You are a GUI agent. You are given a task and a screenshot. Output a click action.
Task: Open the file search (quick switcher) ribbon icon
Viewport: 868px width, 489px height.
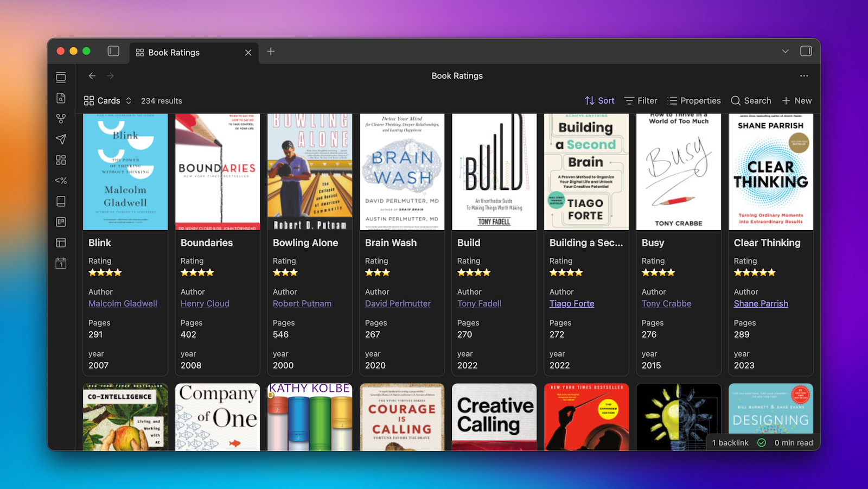point(61,98)
